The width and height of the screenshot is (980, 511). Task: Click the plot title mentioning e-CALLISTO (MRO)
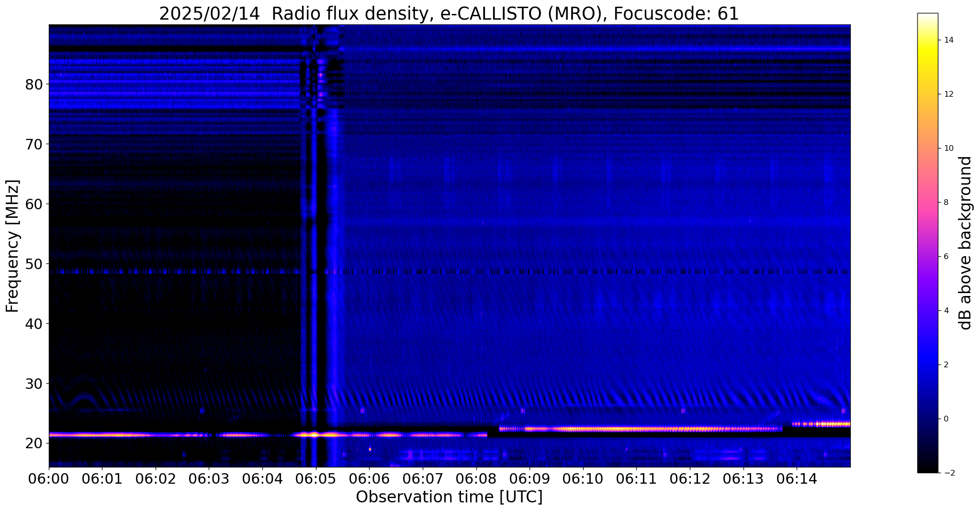coord(449,14)
